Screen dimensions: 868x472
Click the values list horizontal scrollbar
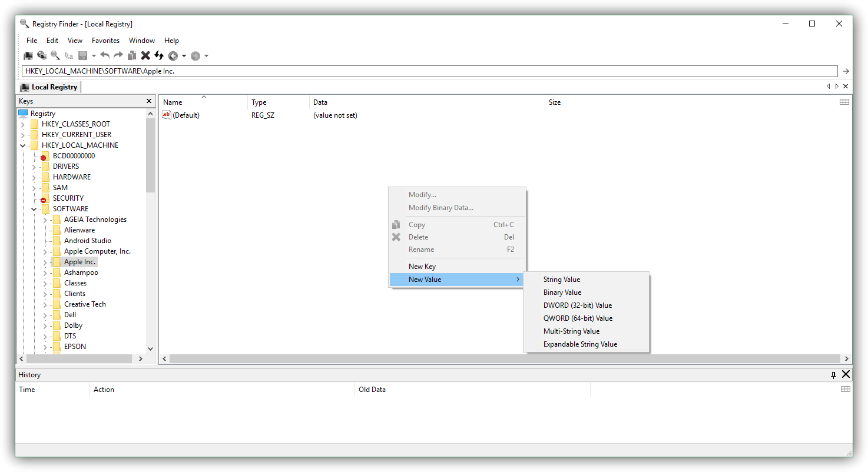[505, 358]
